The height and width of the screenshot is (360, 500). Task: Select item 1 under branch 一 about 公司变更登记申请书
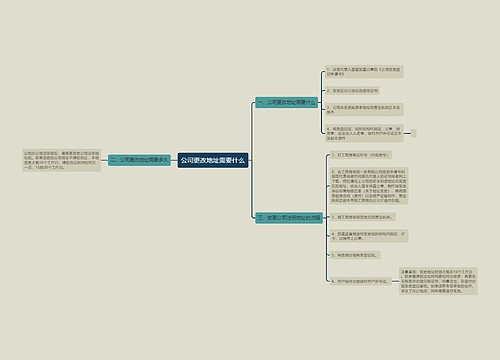tap(364, 71)
